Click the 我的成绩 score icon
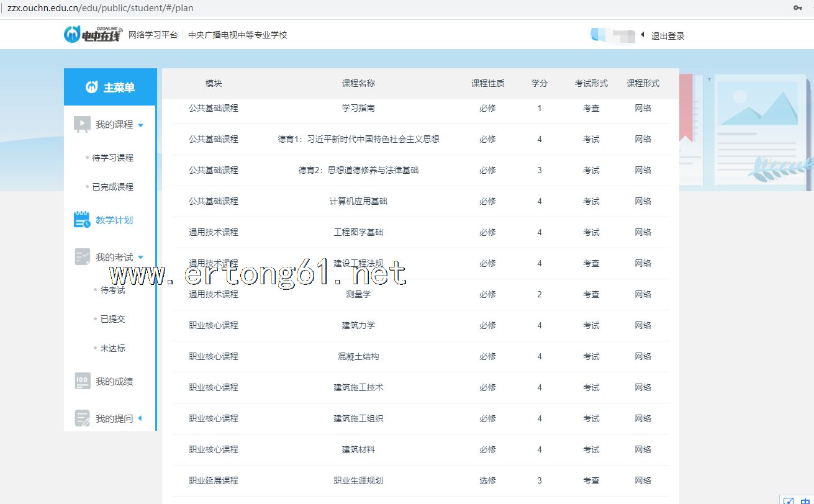The image size is (814, 504). coord(82,381)
